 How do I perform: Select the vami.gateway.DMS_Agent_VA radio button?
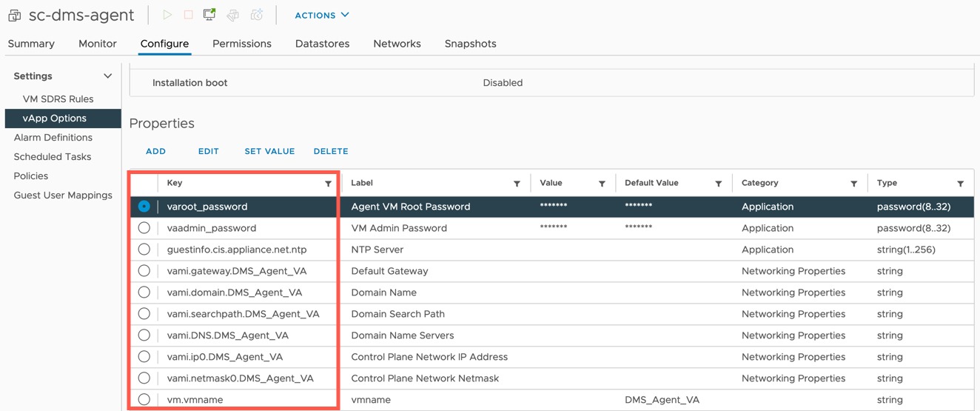[x=144, y=271]
